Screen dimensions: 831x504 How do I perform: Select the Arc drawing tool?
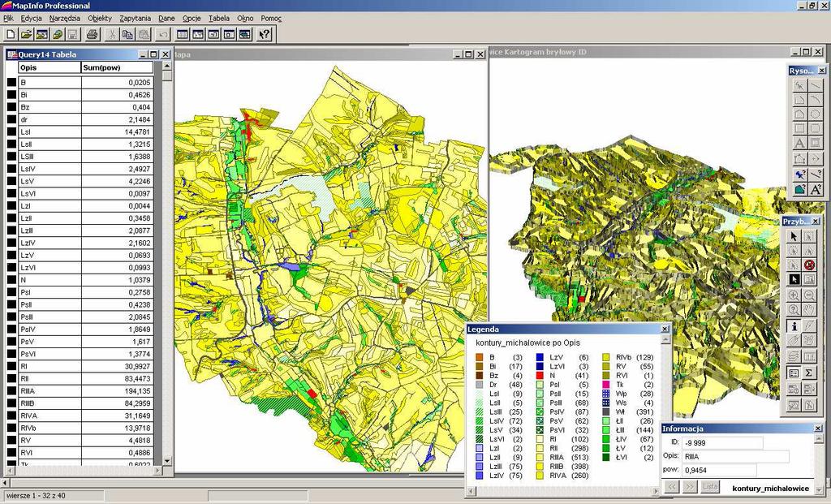tap(816, 100)
